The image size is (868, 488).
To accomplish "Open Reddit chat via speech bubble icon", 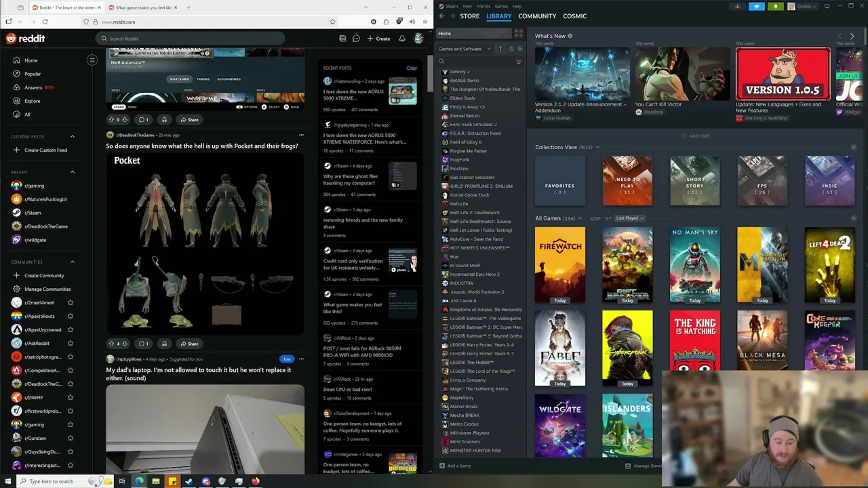I will 356,39.
